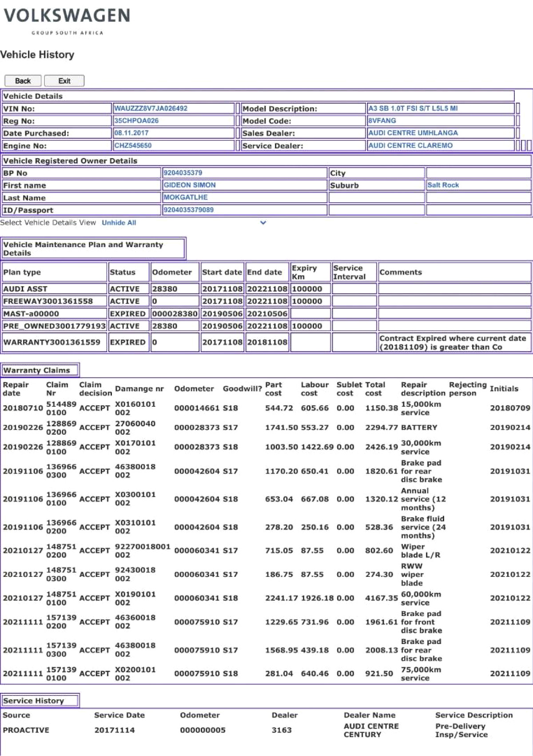Click the Odometer column header in Warranty Claims
This screenshot has width=533, height=756.
click(194, 389)
